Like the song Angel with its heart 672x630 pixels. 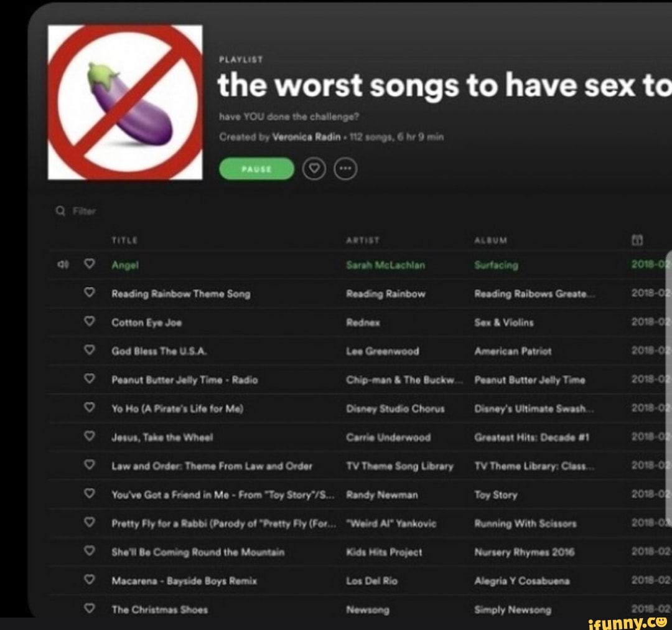pos(89,263)
